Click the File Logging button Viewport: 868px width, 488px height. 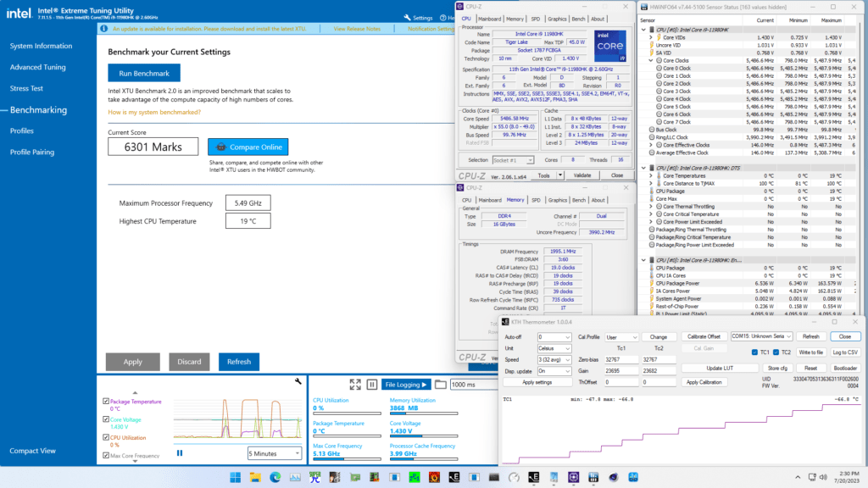tap(406, 385)
